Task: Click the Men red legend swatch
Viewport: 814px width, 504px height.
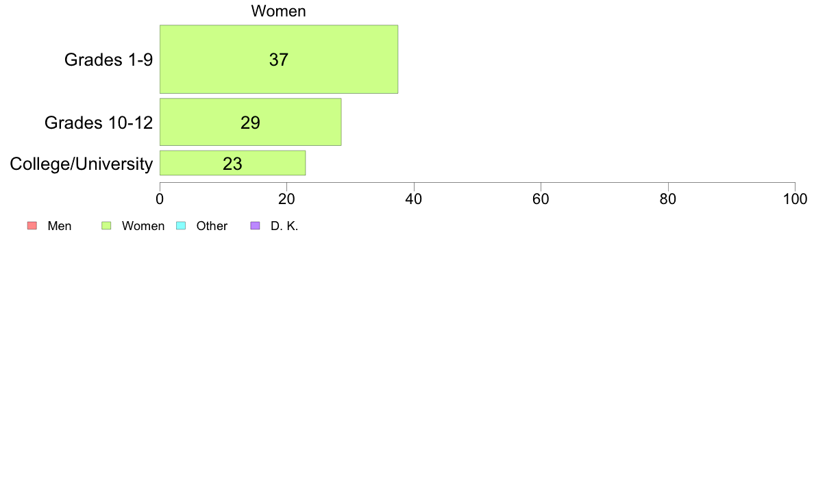Action: pos(32,226)
